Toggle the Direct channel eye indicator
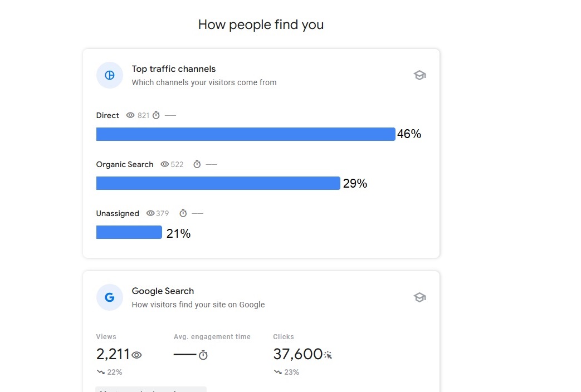Viewport: 581px width, 392px height. tap(129, 115)
